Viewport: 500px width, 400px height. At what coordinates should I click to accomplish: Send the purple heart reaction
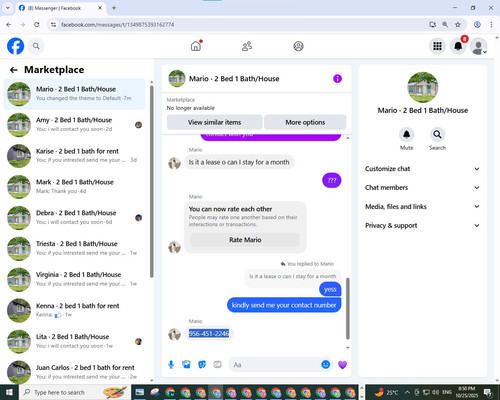[342, 365]
